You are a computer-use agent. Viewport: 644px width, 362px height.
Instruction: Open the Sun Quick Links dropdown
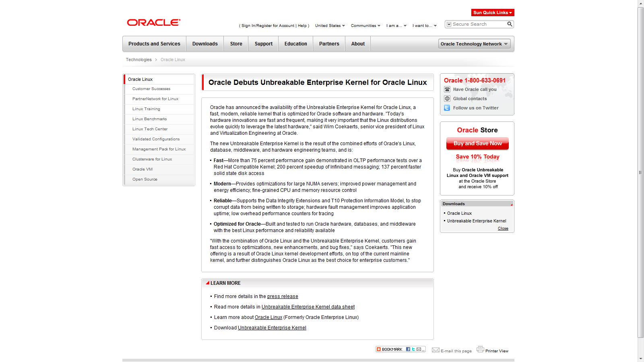point(493,12)
